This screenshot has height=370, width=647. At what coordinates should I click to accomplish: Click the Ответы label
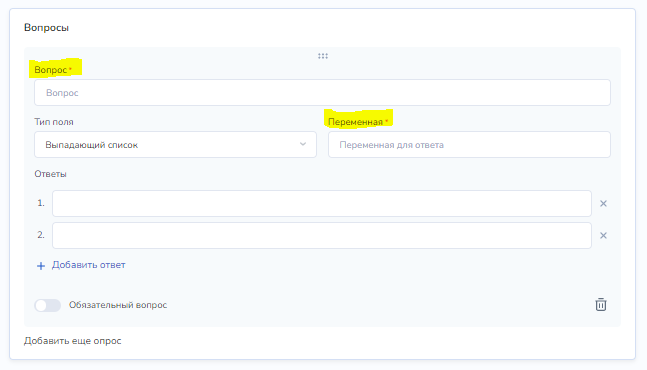(x=50, y=174)
